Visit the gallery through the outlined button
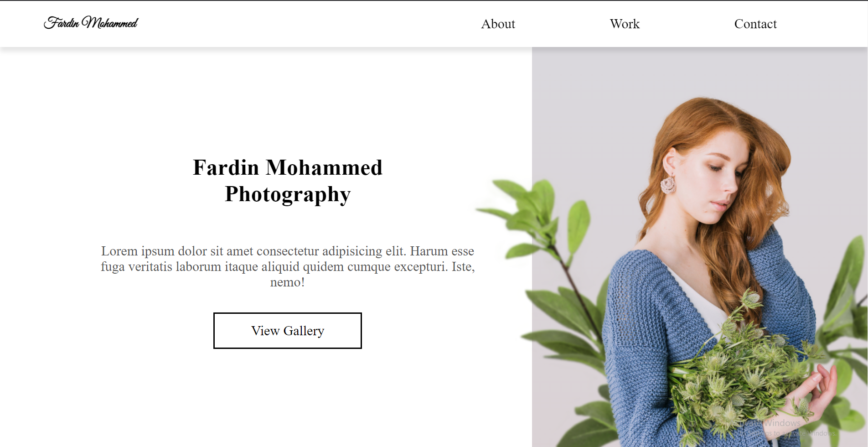The width and height of the screenshot is (868, 447). [287, 331]
